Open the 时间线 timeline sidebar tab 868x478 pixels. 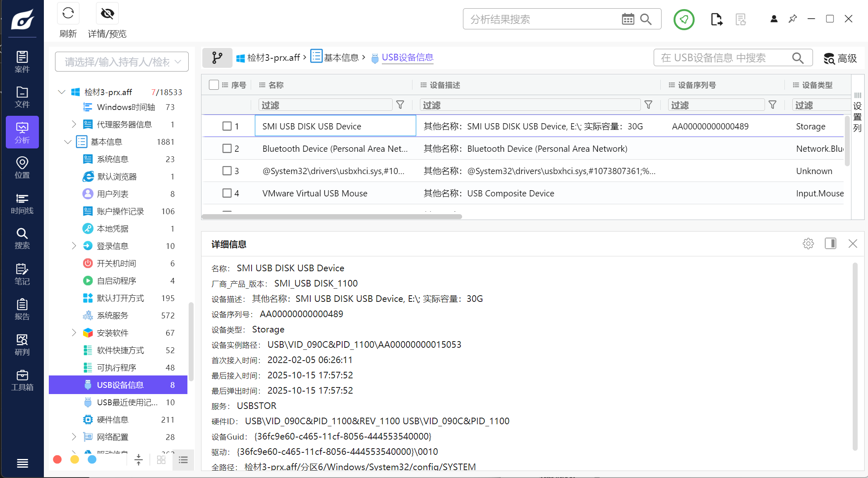pos(22,203)
